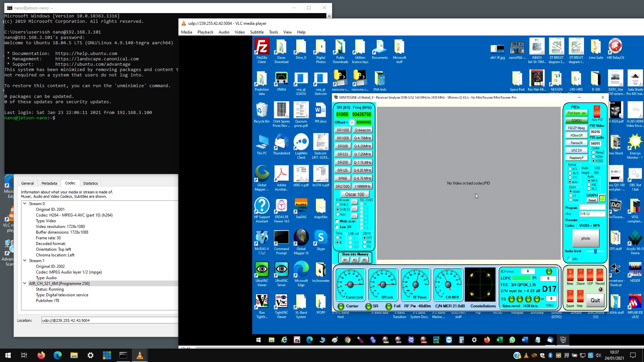This screenshot has height=362, width=644.
Task: Toggle the Auto PID red switch
Action: pos(597,111)
